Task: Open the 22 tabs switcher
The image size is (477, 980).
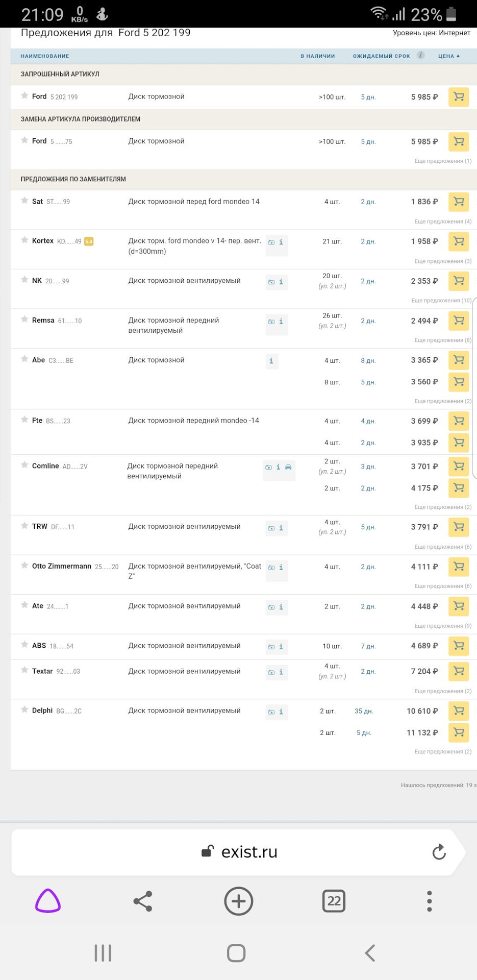Action: 334,901
